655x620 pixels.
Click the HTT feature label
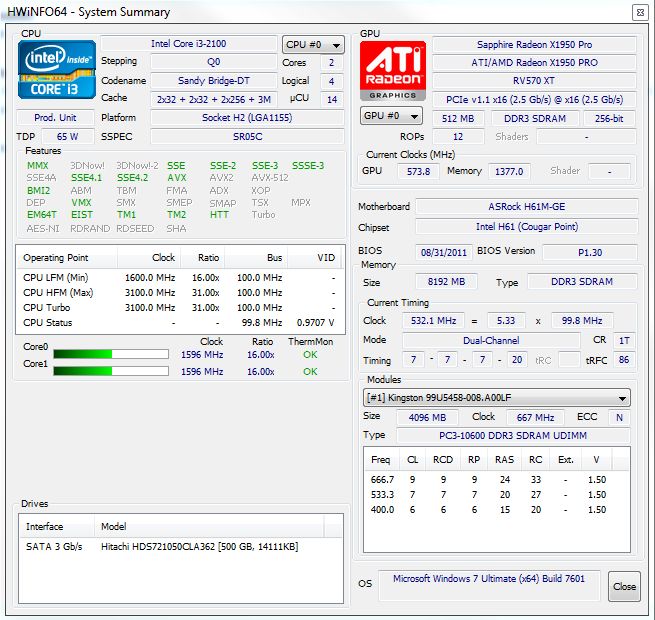tap(219, 215)
